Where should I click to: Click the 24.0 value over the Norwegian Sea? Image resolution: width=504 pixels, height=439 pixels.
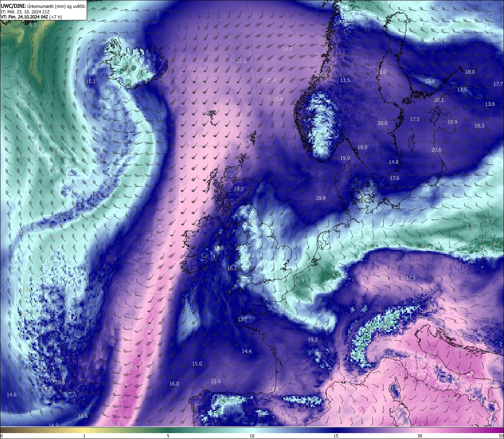287,49
